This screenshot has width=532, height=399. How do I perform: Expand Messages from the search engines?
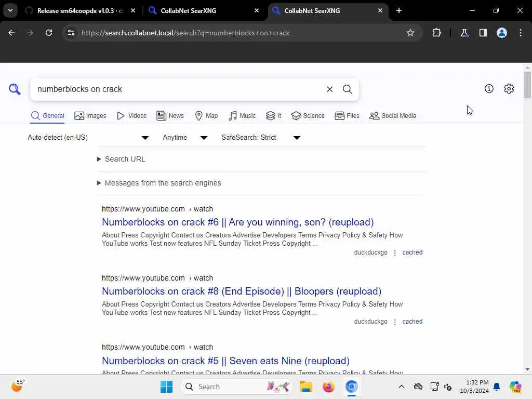click(x=159, y=183)
